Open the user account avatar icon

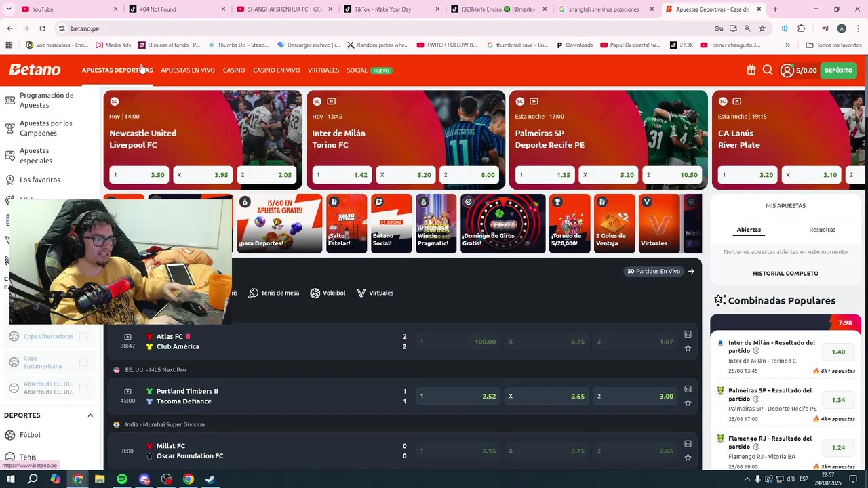pyautogui.click(x=787, y=70)
